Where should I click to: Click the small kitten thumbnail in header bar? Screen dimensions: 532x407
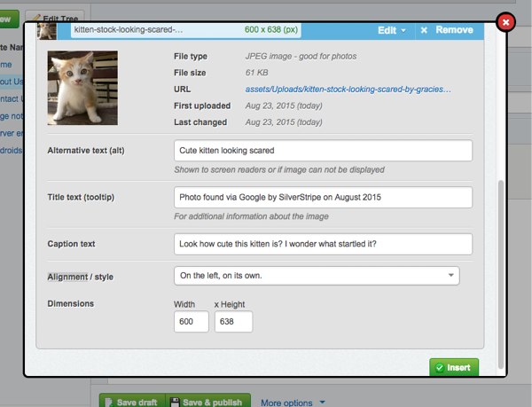(47, 31)
